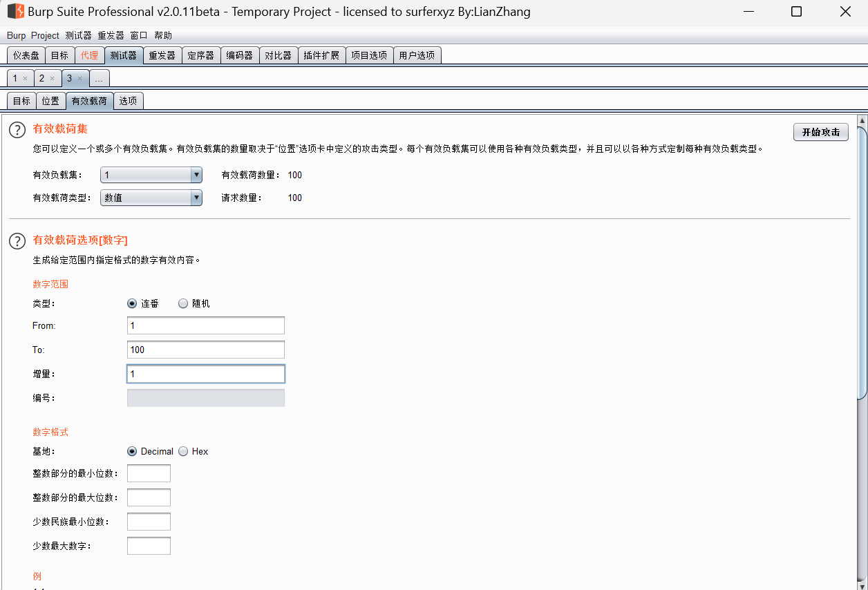
Task: Switch to the top-level 目标 tab
Action: click(x=59, y=55)
